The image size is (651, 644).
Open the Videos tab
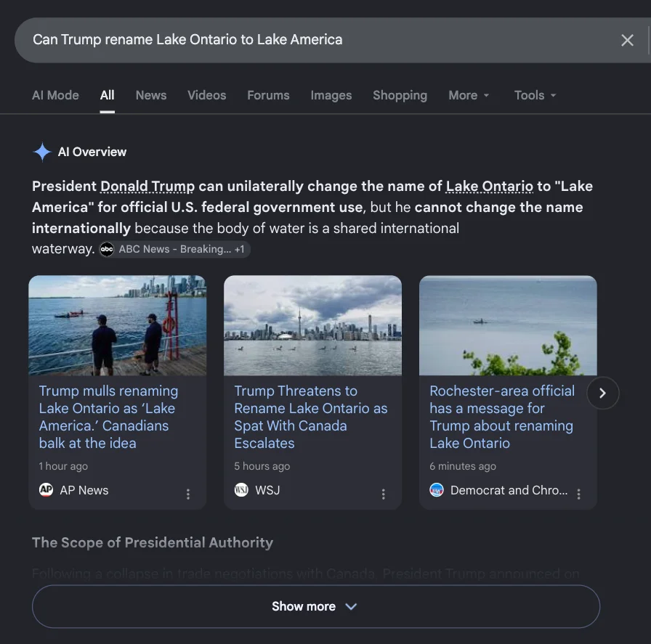[207, 95]
